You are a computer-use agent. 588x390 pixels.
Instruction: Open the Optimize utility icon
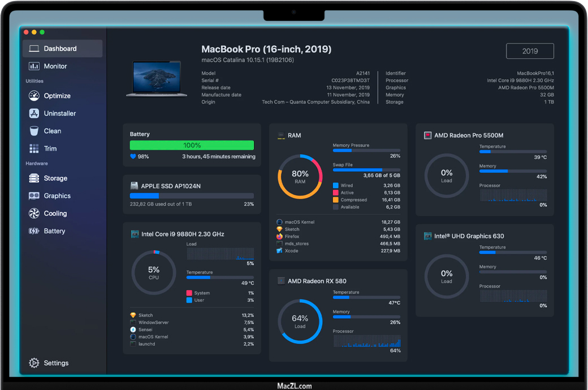pos(34,96)
